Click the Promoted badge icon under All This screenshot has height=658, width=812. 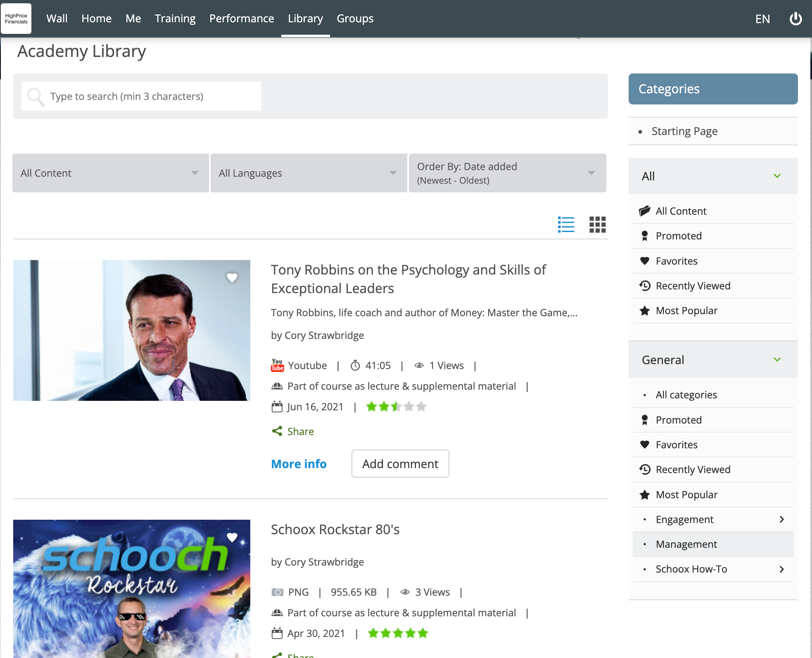click(644, 236)
